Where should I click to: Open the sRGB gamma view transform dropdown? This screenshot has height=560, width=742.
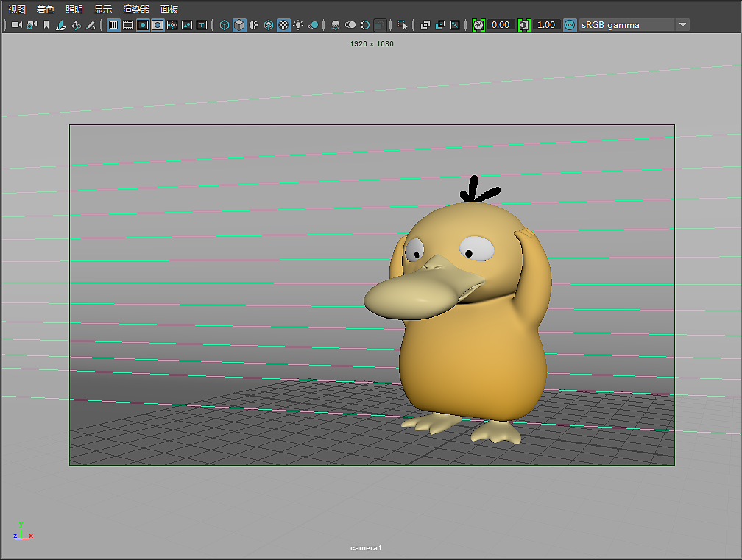pyautogui.click(x=682, y=25)
